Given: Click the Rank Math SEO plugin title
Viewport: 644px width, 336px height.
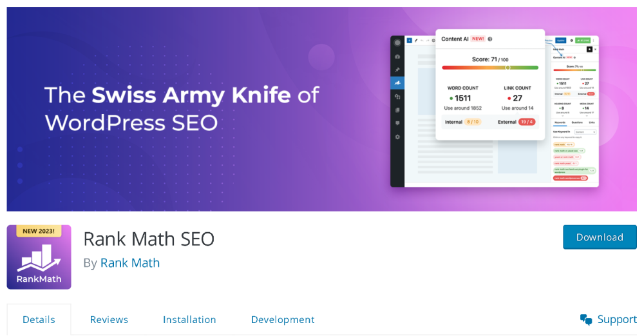Looking at the screenshot, I should point(149,239).
